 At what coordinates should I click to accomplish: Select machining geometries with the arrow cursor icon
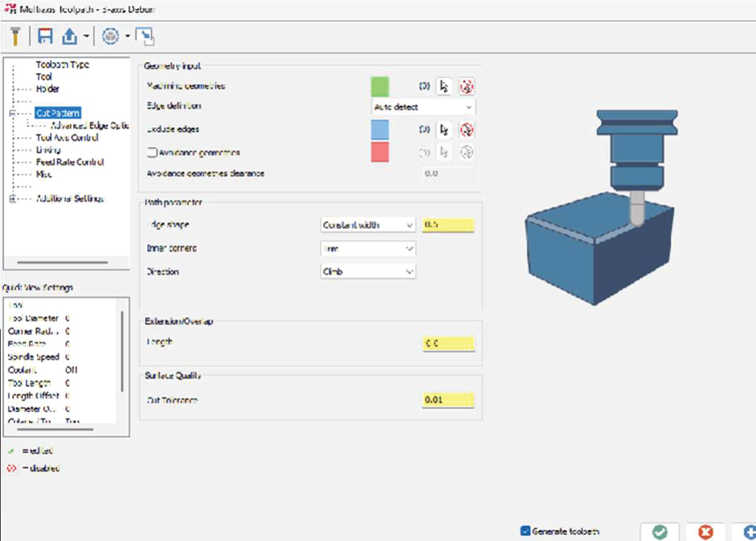444,86
